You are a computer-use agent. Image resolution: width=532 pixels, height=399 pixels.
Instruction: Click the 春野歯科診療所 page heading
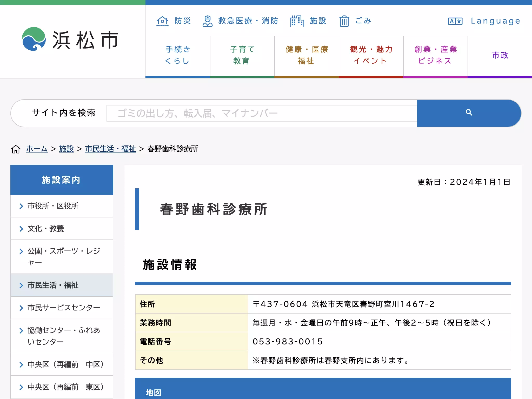214,209
